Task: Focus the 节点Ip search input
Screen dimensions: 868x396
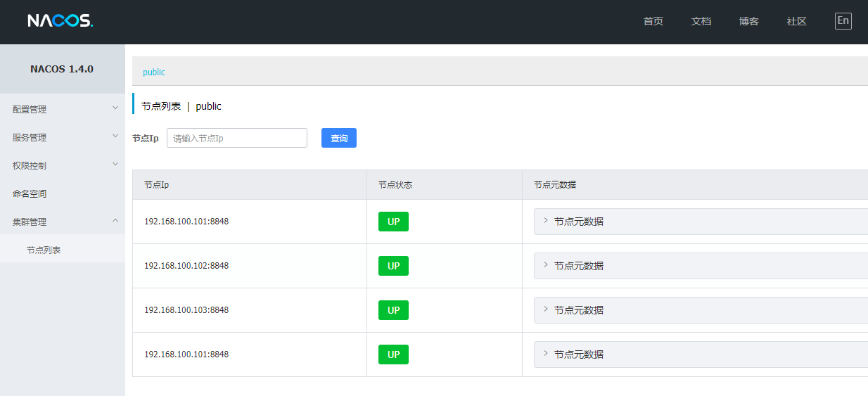Action: point(236,138)
